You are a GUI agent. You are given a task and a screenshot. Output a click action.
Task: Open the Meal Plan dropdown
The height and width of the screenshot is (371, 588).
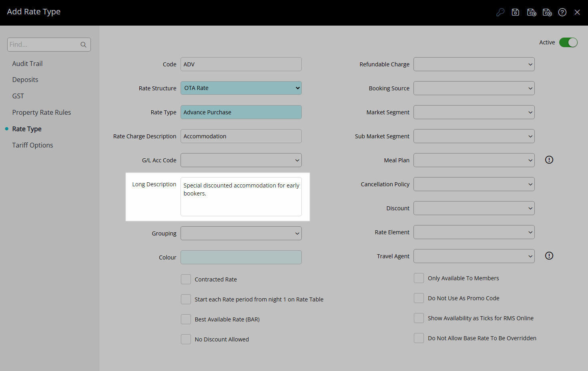coord(474,160)
